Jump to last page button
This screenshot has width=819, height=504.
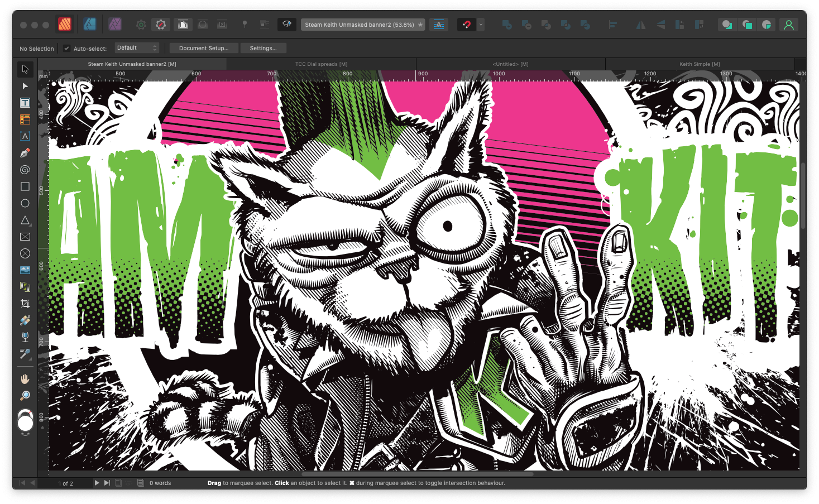pos(107,483)
